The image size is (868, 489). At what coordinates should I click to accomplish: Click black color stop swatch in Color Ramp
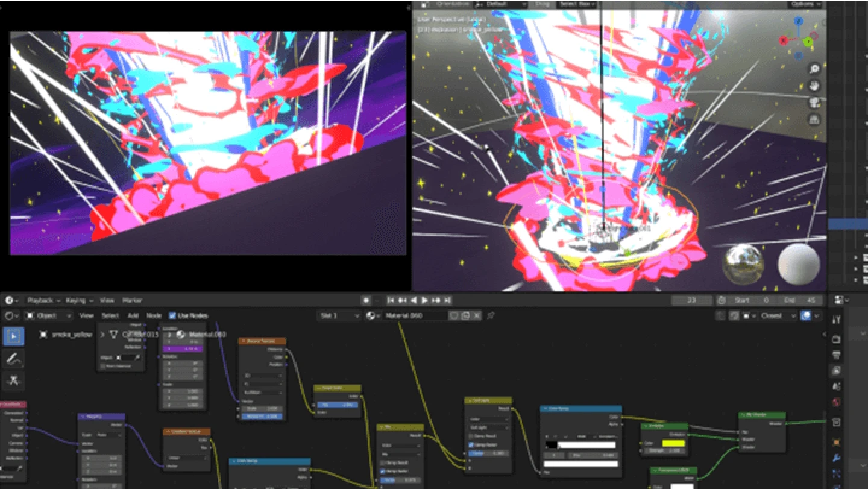(x=551, y=445)
